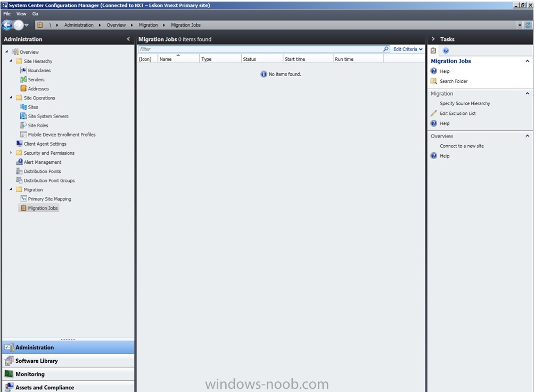Open the File menu
The width and height of the screenshot is (534, 392).
point(7,14)
